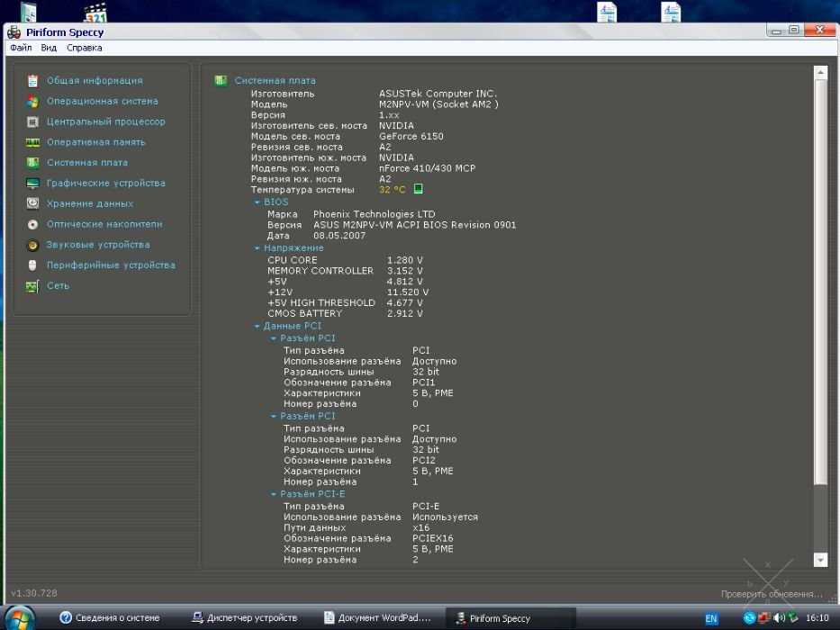Click the EN language indicator

pos(711,619)
